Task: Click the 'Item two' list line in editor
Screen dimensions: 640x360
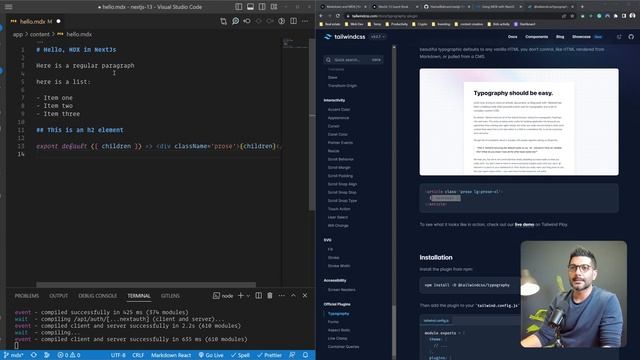Action: coord(54,106)
